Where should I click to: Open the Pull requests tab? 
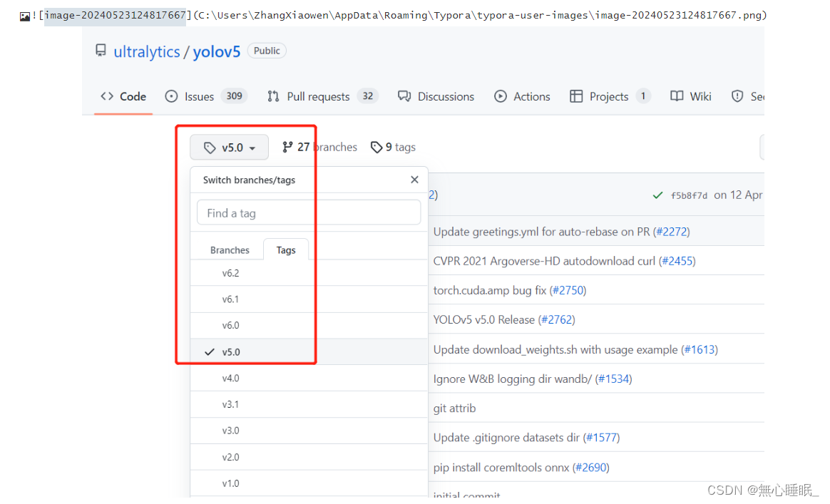point(323,96)
